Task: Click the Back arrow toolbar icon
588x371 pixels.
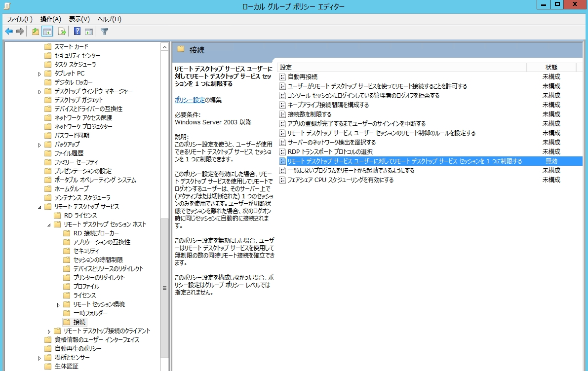Action: pos(9,32)
